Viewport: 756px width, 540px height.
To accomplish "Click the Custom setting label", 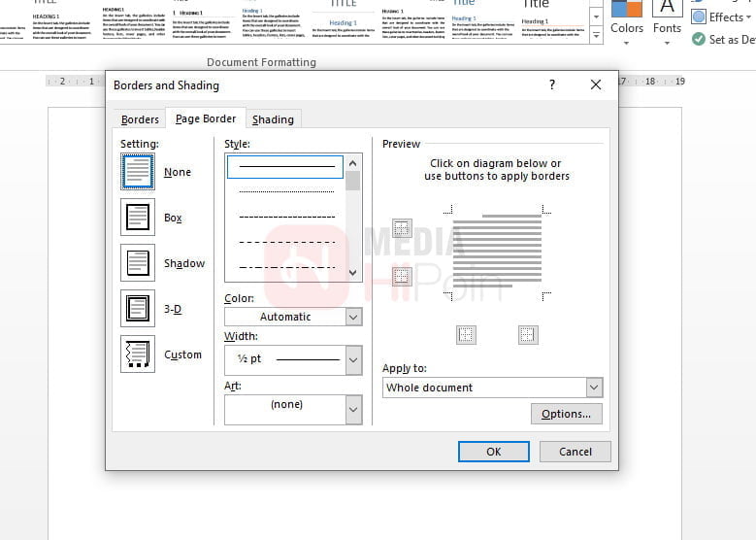I will point(182,354).
